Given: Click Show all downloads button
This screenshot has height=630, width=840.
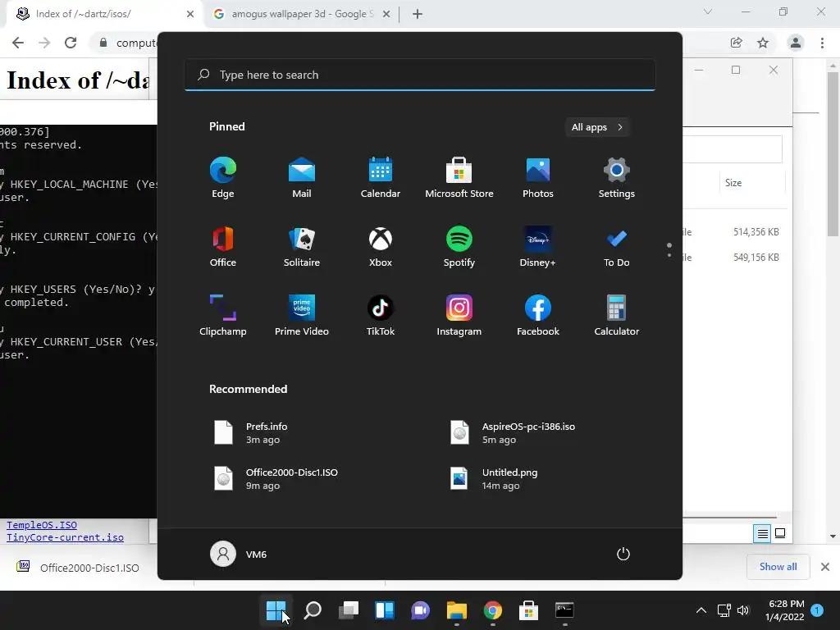Looking at the screenshot, I should click(x=778, y=567).
